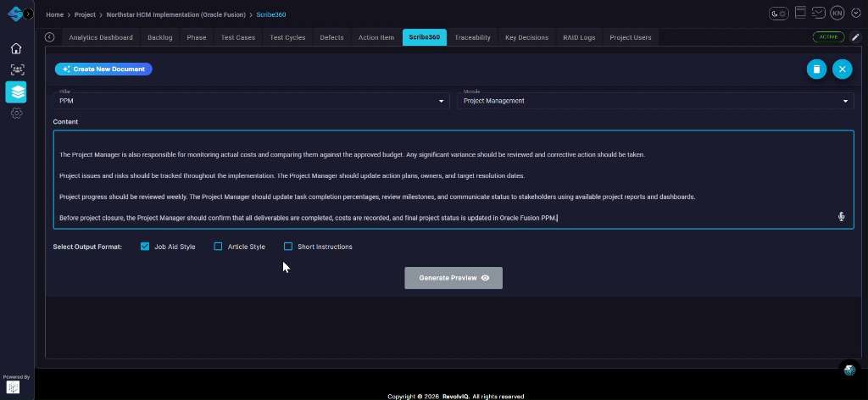Click the Project breadcrumb link
This screenshot has height=400, width=868.
point(85,14)
